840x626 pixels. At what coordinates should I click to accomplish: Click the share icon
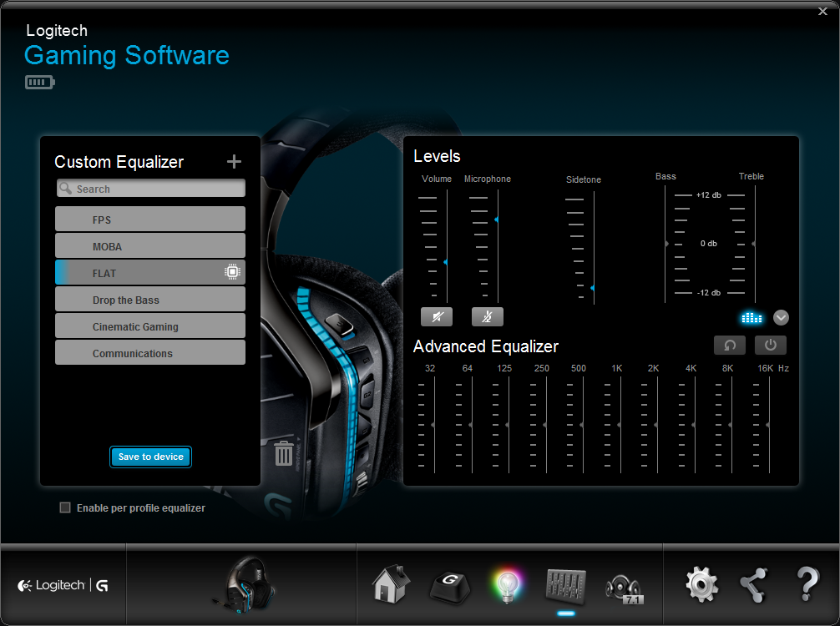[754, 585]
